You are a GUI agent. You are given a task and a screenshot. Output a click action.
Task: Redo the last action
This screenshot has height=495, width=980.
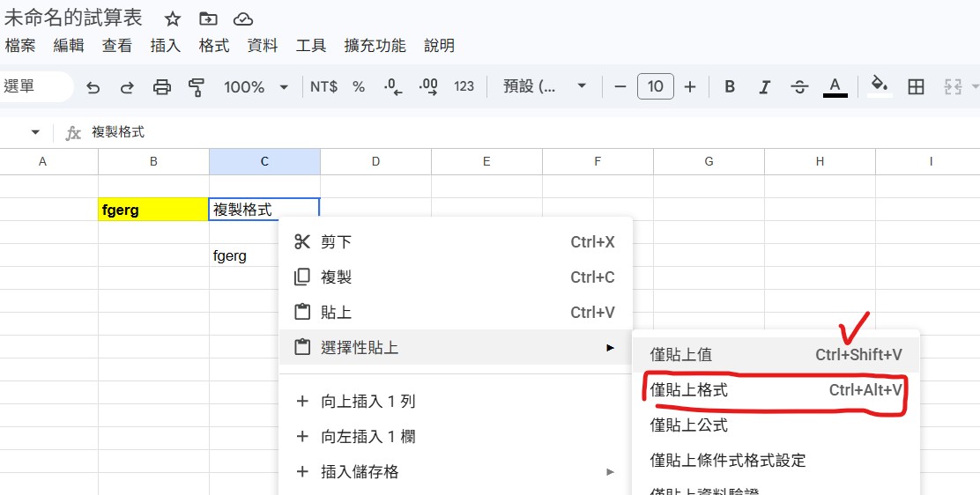127,87
